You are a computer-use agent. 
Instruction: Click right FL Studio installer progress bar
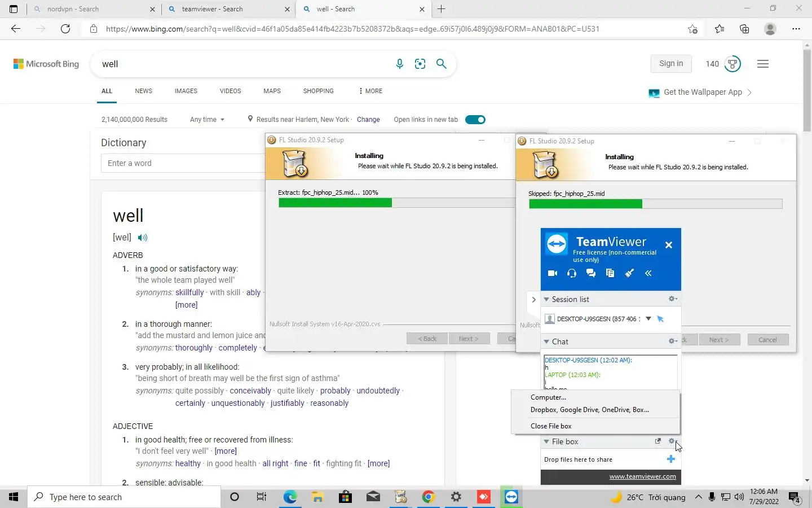[655, 204]
